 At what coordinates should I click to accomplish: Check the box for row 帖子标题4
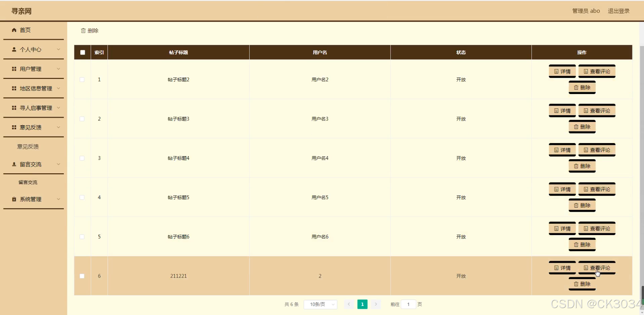point(82,158)
